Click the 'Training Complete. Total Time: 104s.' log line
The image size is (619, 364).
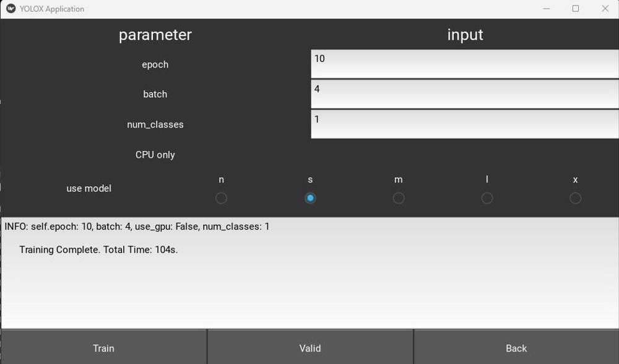[x=98, y=250]
